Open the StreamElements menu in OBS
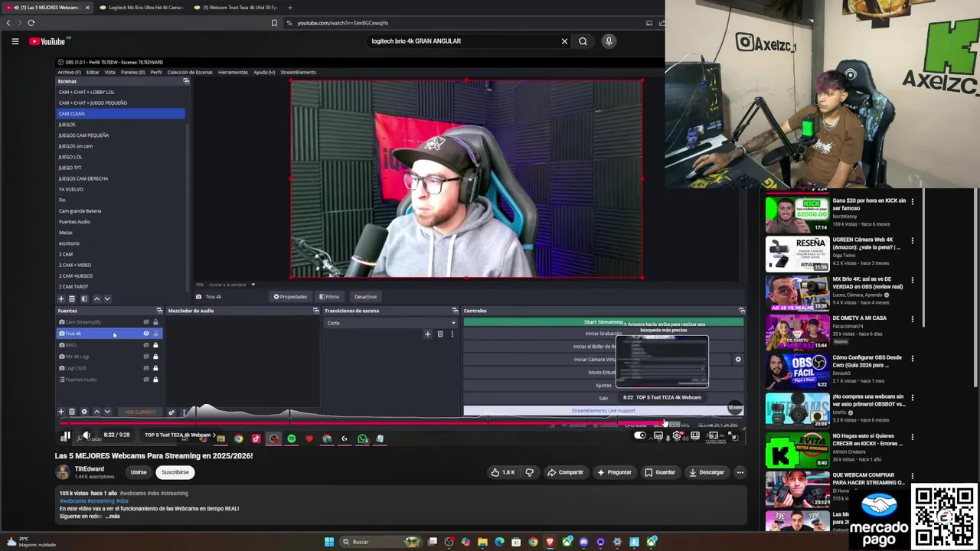This screenshot has height=551, width=980. tap(298, 72)
